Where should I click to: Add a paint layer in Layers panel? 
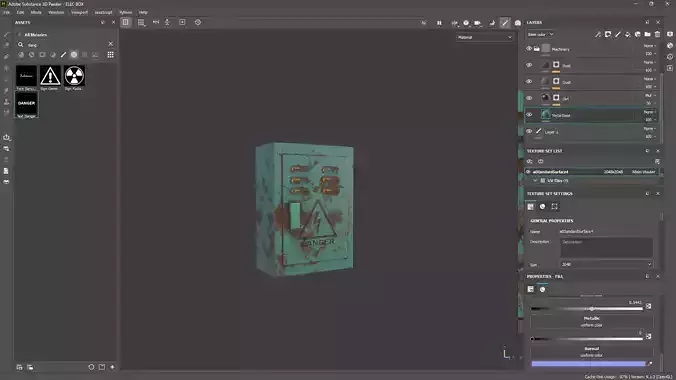[618, 34]
